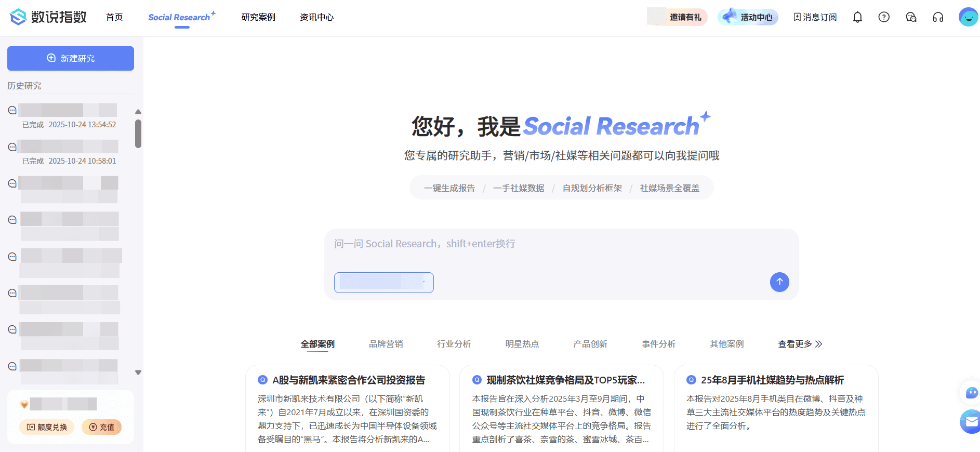Open 资讯中心 in the top navigation
The image size is (980, 452).
tap(317, 17)
